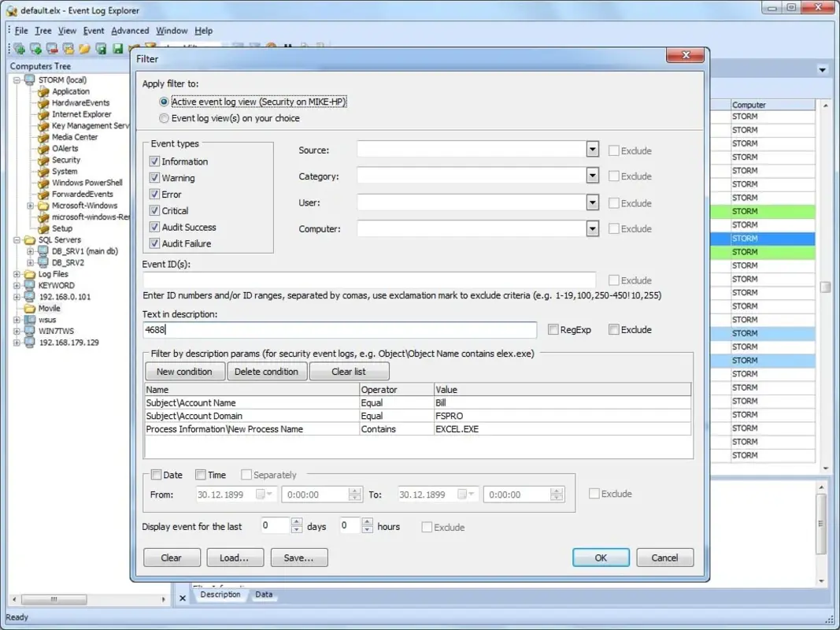Uncheck the Information event type
This screenshot has height=630, width=840.
tap(154, 161)
